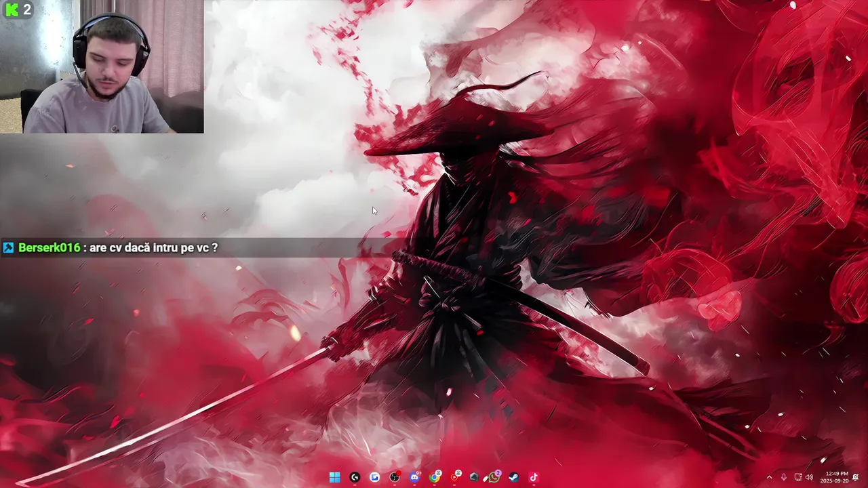
Task: Open notification bell in system tray
Action: 856,477
